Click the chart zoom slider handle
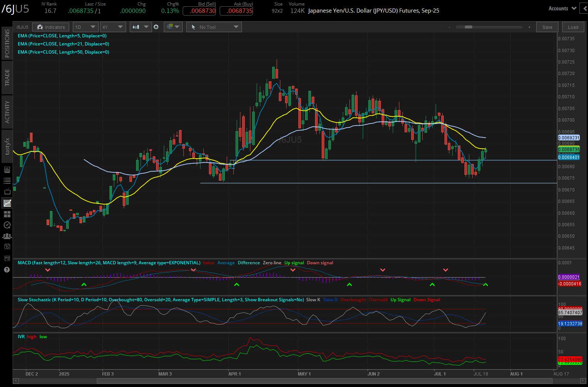The width and height of the screenshot is (588, 387). pos(468,27)
